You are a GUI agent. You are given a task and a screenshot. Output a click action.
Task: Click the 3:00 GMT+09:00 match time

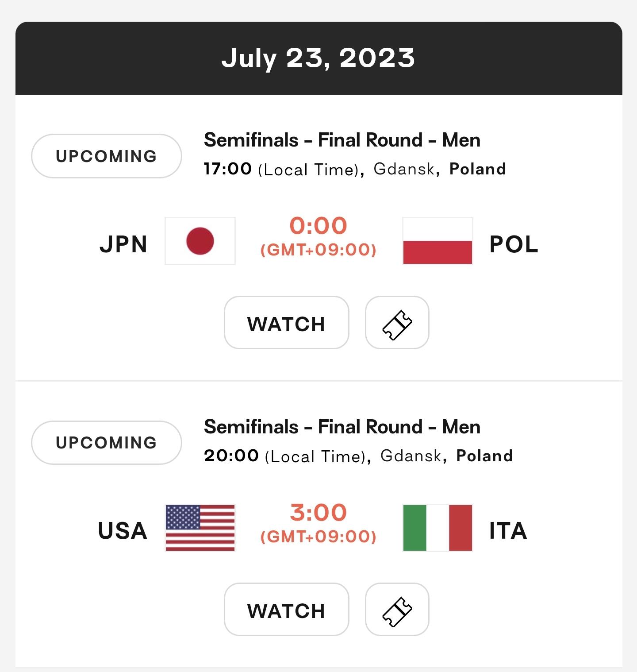318,522
